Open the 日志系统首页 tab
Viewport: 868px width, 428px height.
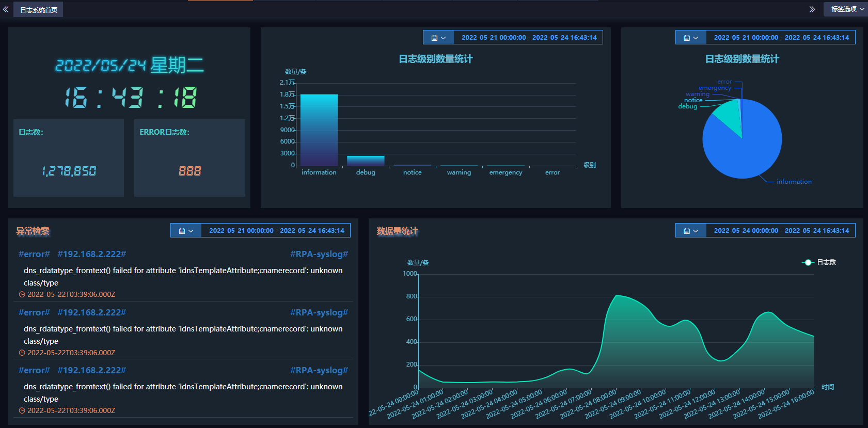[39, 10]
